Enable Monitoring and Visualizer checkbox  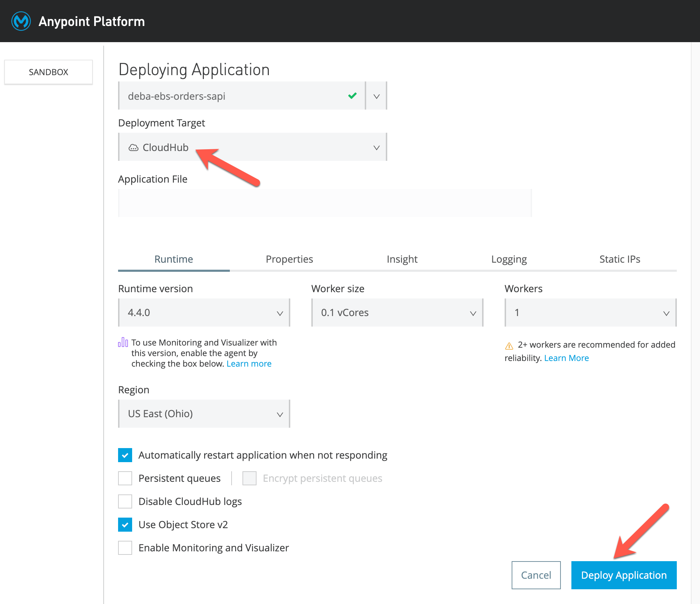125,548
